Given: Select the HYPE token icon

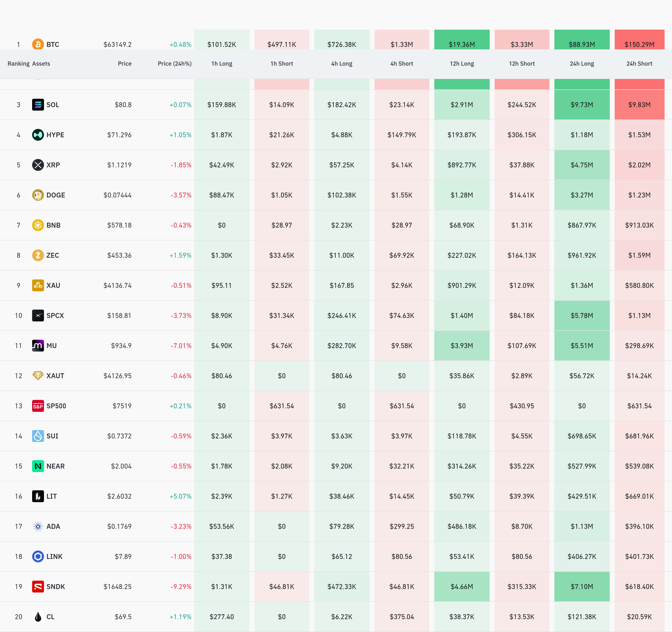Looking at the screenshot, I should (x=38, y=135).
